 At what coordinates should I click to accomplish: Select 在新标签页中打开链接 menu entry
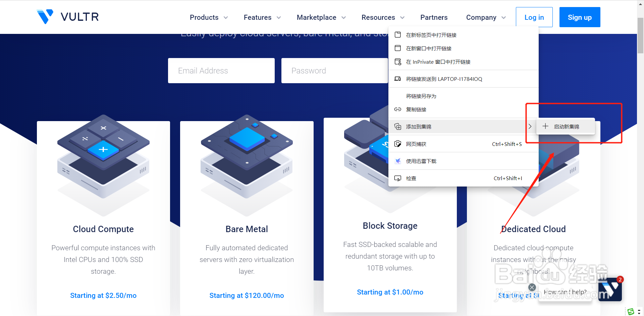(x=464, y=35)
